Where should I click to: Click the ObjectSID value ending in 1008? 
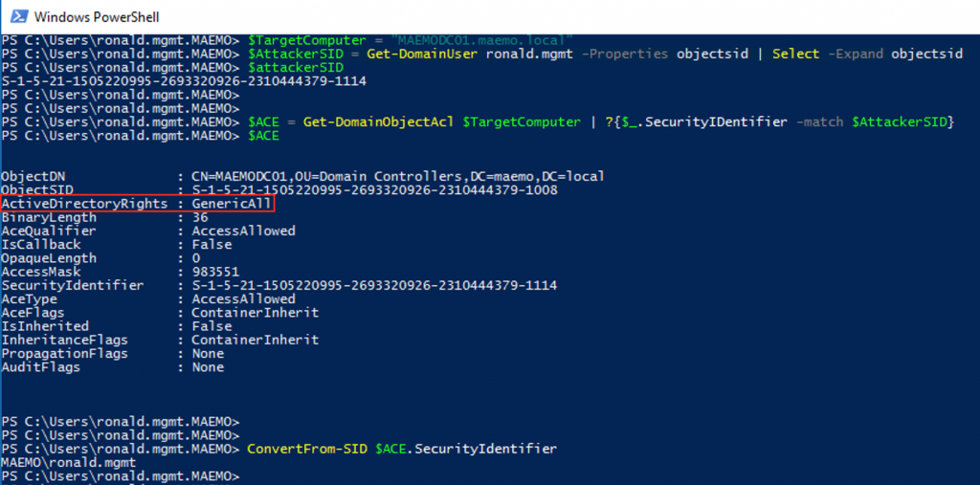374,190
